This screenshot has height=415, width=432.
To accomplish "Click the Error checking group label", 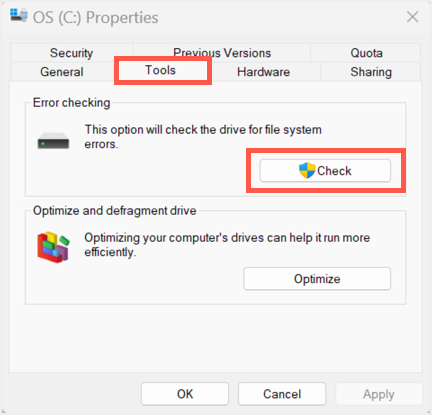I will [71, 103].
